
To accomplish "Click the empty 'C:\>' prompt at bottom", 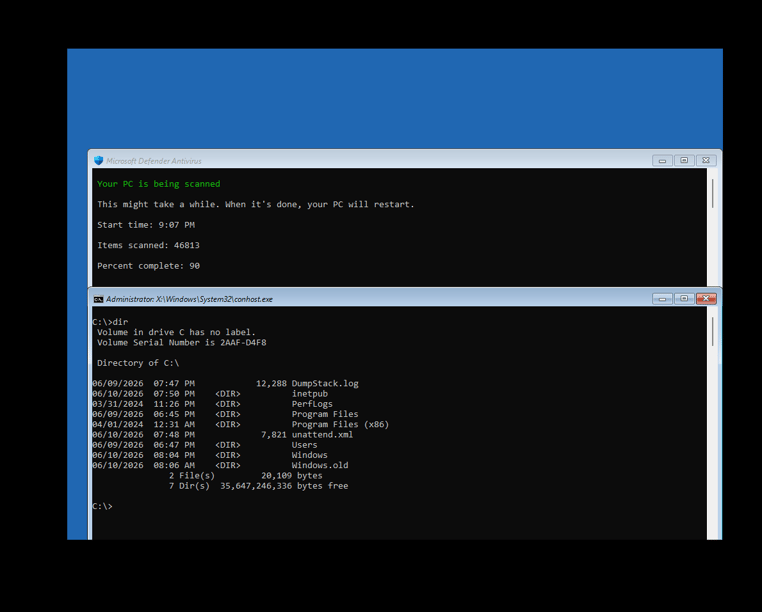I will (x=103, y=506).
